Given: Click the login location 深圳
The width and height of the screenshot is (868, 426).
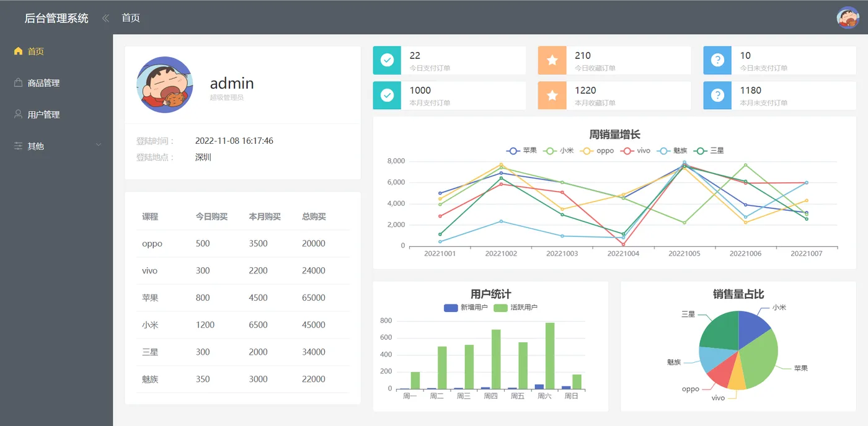Looking at the screenshot, I should 203,158.
